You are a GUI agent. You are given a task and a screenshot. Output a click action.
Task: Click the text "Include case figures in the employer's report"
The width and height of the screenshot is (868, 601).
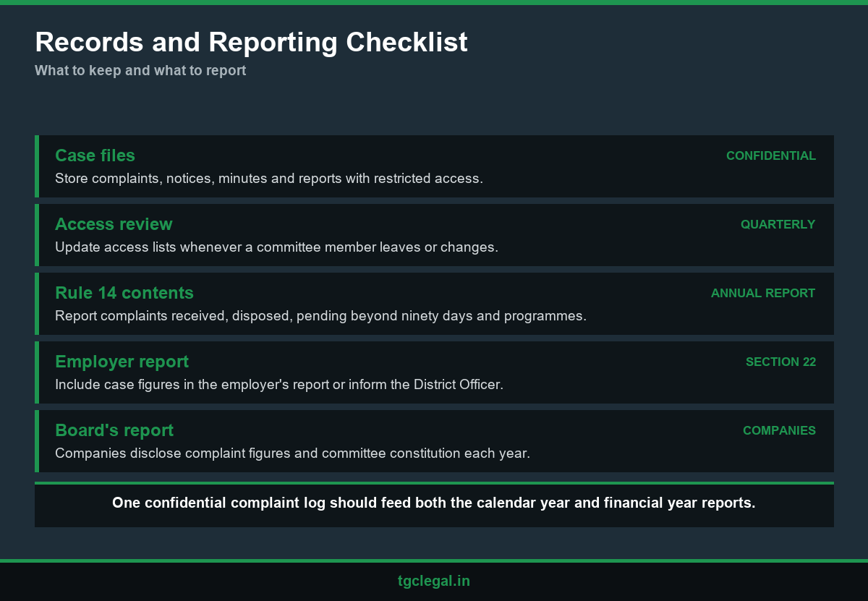point(192,385)
